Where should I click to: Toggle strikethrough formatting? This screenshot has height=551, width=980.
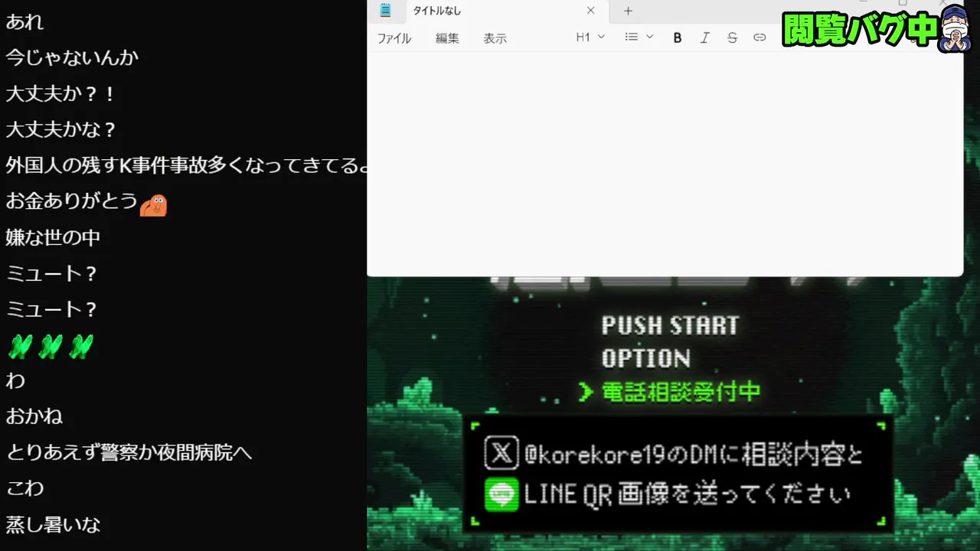point(732,37)
